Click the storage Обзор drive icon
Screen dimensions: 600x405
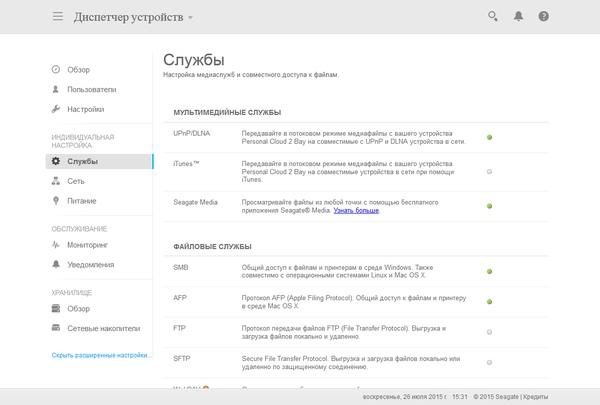56,308
